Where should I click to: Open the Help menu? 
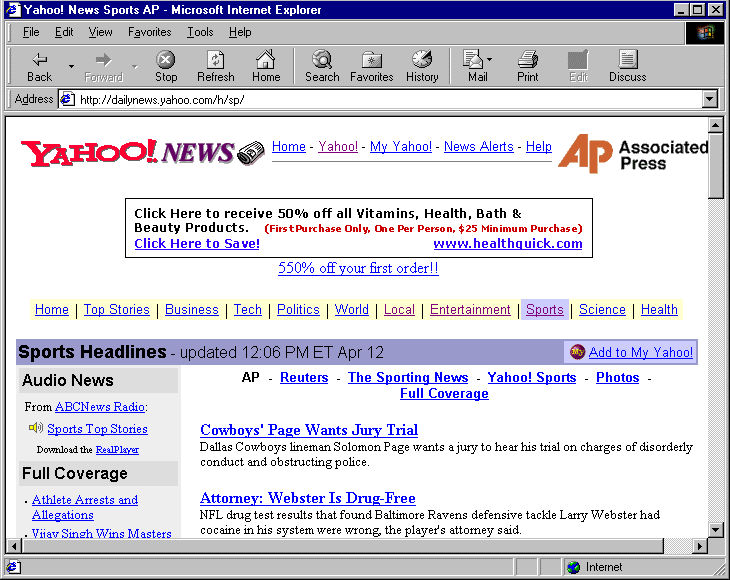[x=240, y=32]
